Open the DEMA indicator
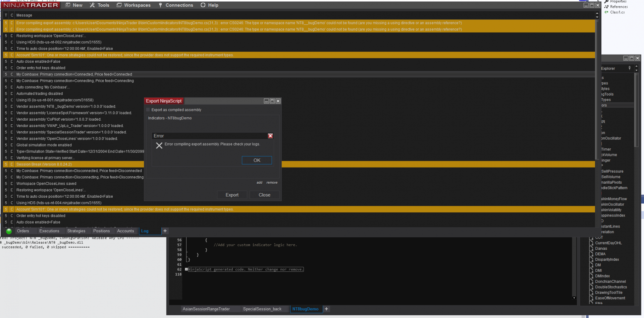The height and width of the screenshot is (318, 644). 600,254
